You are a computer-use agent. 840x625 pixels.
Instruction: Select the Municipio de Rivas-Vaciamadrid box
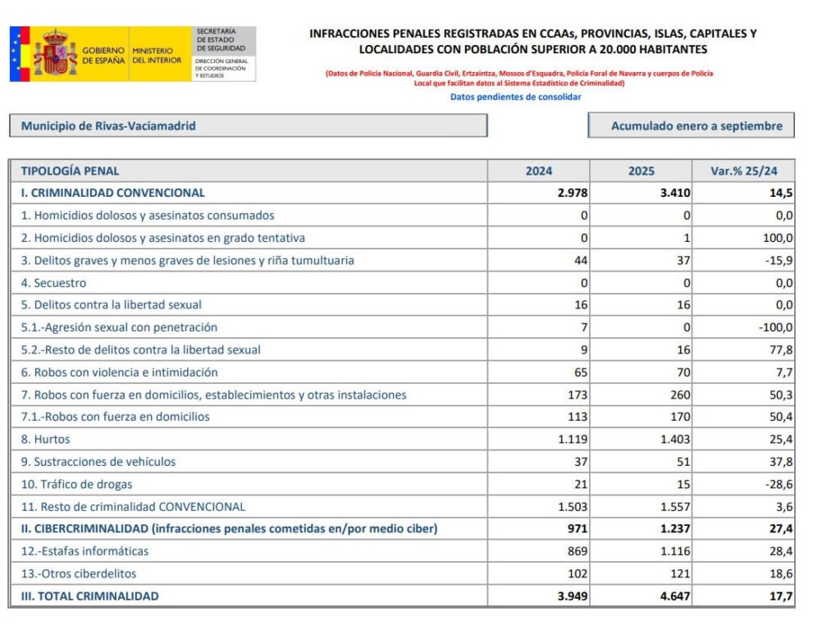coord(248,125)
